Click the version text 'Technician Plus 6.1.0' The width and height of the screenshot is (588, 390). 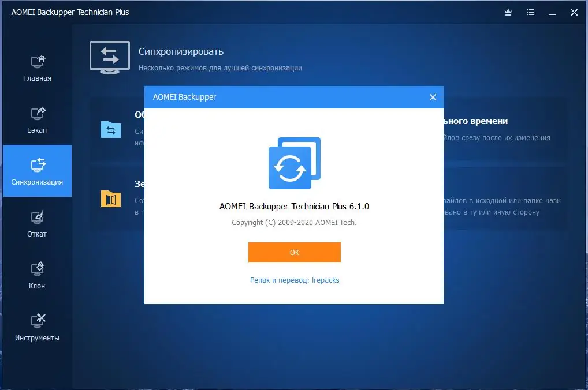coord(295,206)
